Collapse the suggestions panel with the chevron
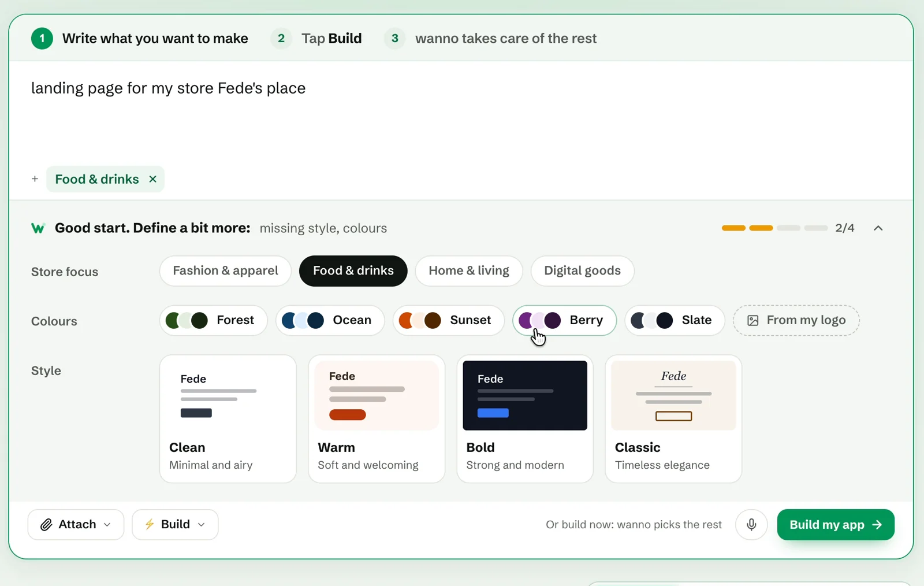The height and width of the screenshot is (586, 924). click(x=878, y=228)
